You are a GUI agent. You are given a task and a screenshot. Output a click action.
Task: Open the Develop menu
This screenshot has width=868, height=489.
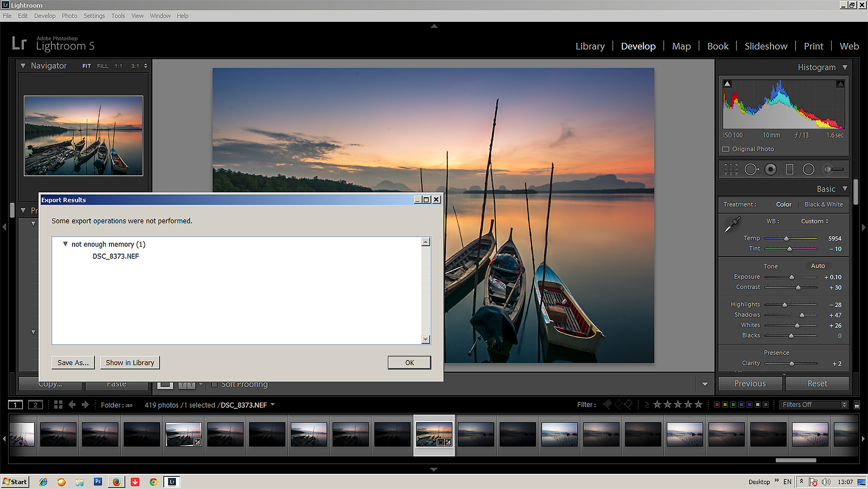45,16
